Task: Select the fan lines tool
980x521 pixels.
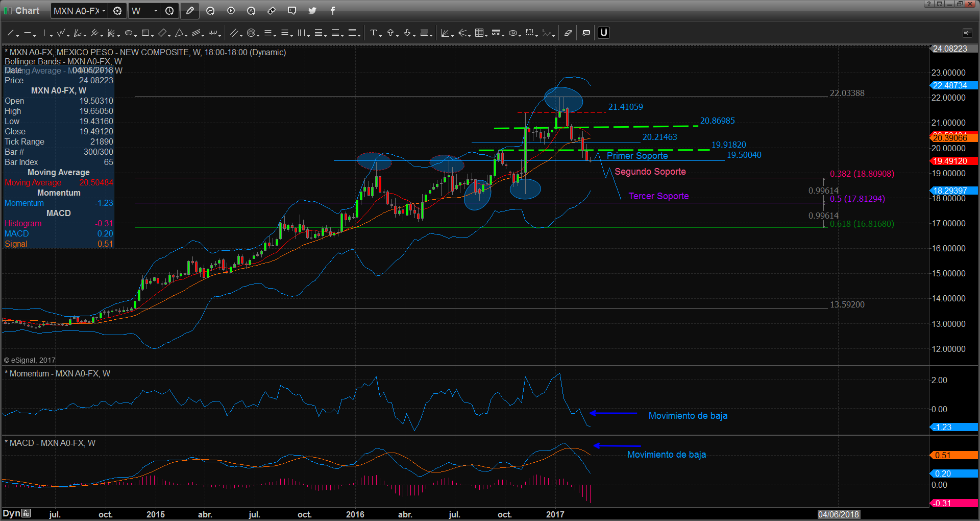Action: 77,33
